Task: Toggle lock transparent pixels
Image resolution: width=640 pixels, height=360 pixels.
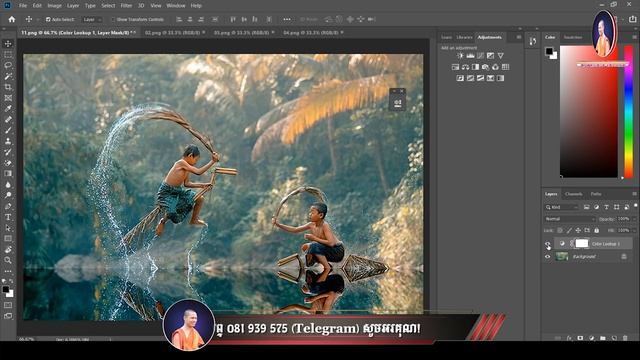Action: point(560,231)
